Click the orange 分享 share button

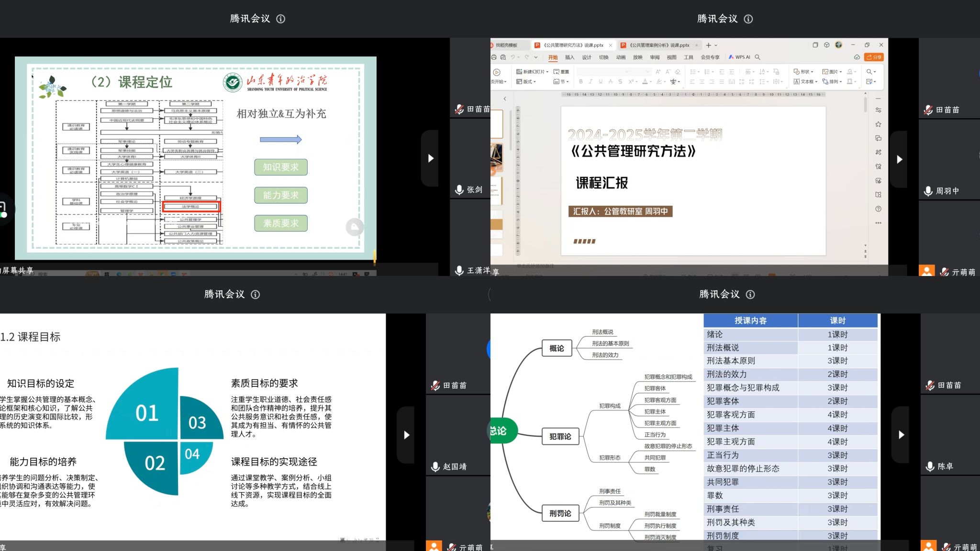click(x=874, y=57)
